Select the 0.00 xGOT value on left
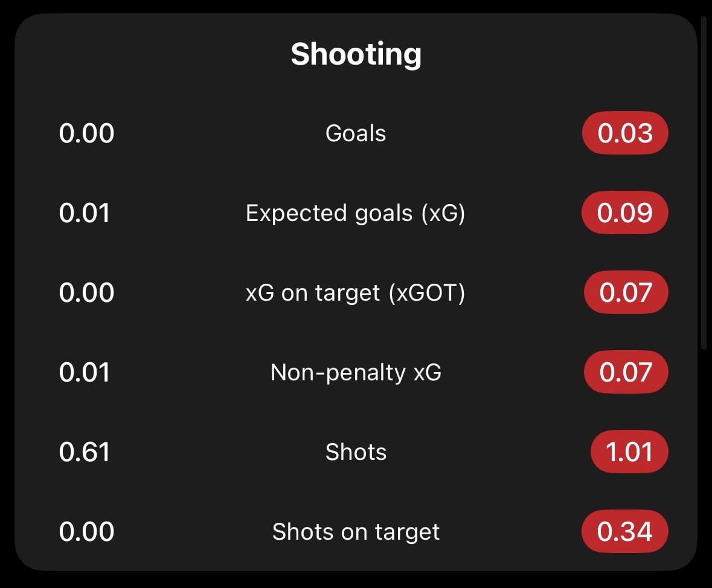 [x=86, y=292]
